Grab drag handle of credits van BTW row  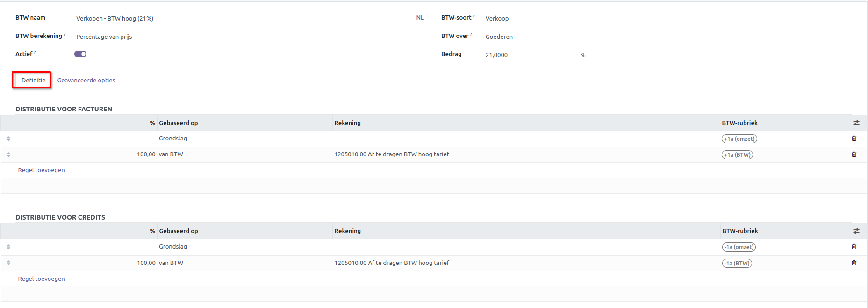[8, 263]
